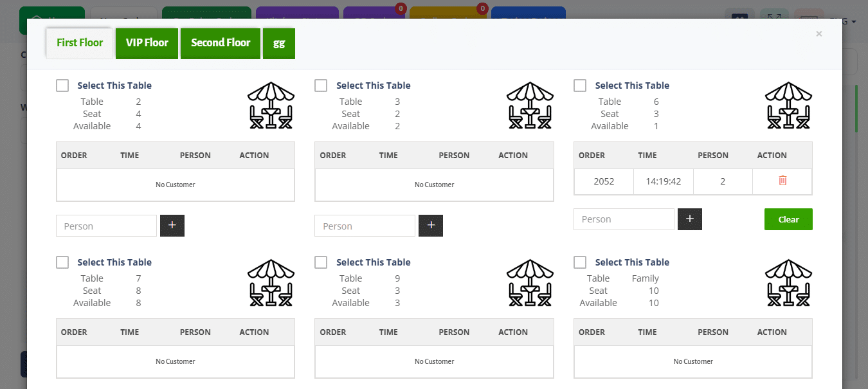Clear Table 6 customers
The height and width of the screenshot is (389, 868).
[x=788, y=219]
